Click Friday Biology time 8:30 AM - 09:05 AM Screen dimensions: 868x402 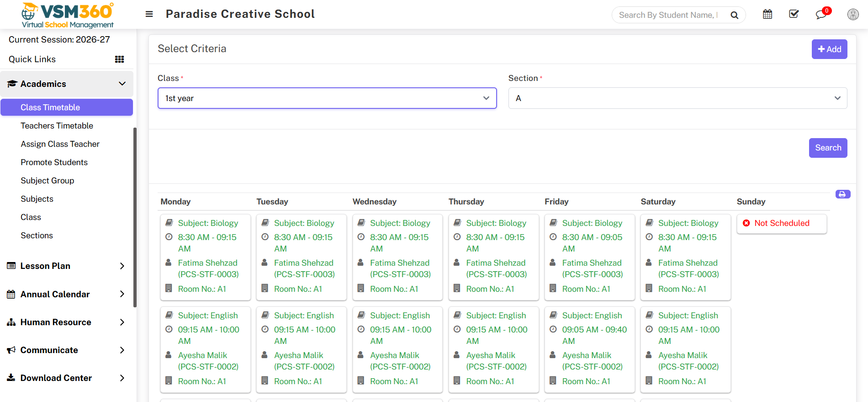pos(592,243)
